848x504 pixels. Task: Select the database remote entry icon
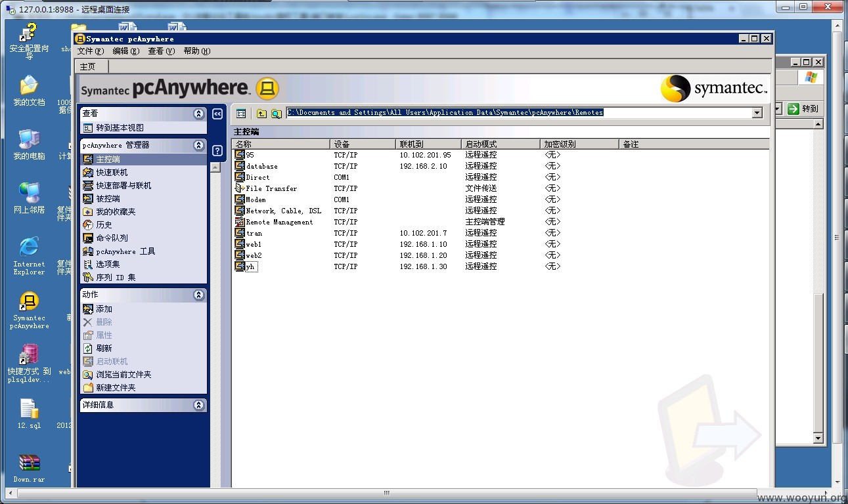pos(240,166)
